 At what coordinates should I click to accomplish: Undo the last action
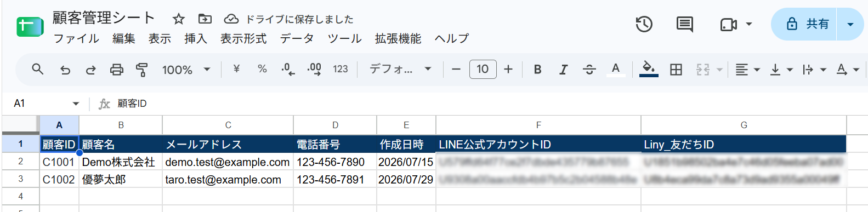click(65, 70)
